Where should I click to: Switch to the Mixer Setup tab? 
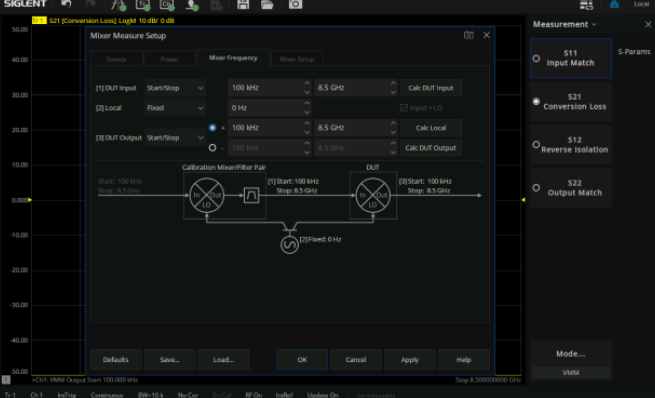(x=297, y=59)
